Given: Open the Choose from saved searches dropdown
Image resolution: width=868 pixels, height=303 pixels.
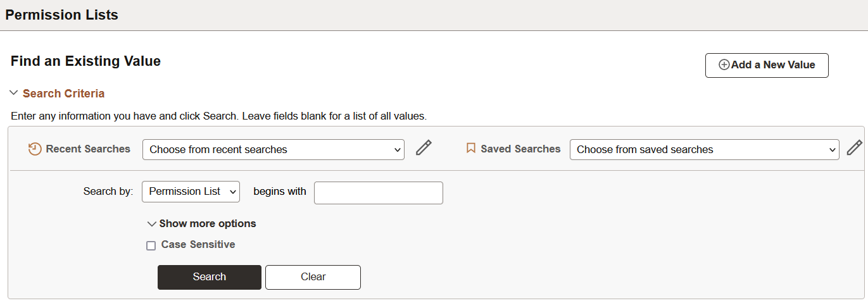Looking at the screenshot, I should [704, 150].
